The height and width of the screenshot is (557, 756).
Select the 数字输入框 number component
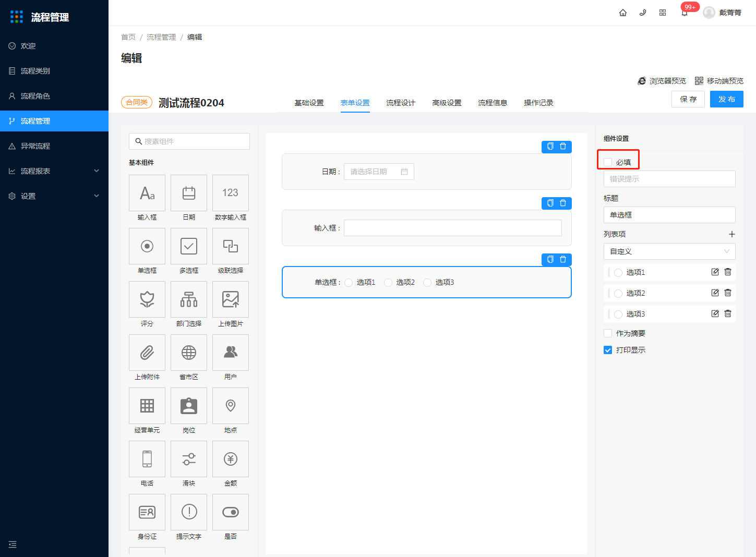tap(231, 193)
